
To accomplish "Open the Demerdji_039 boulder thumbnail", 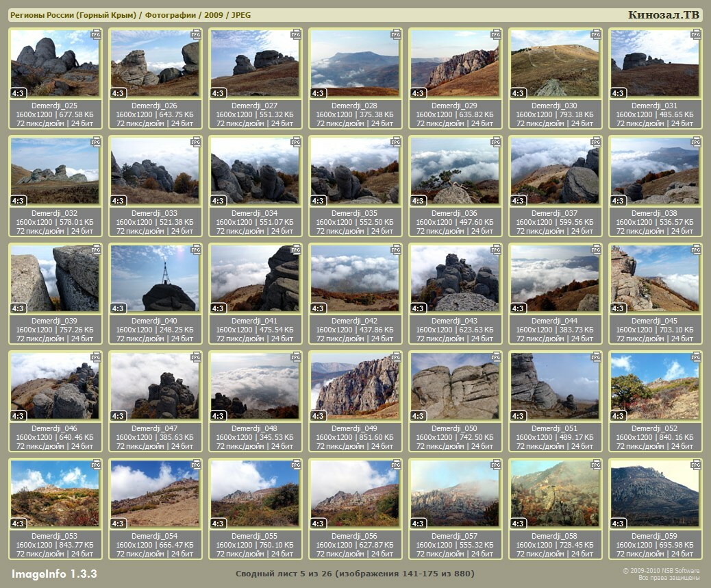I will [x=55, y=278].
